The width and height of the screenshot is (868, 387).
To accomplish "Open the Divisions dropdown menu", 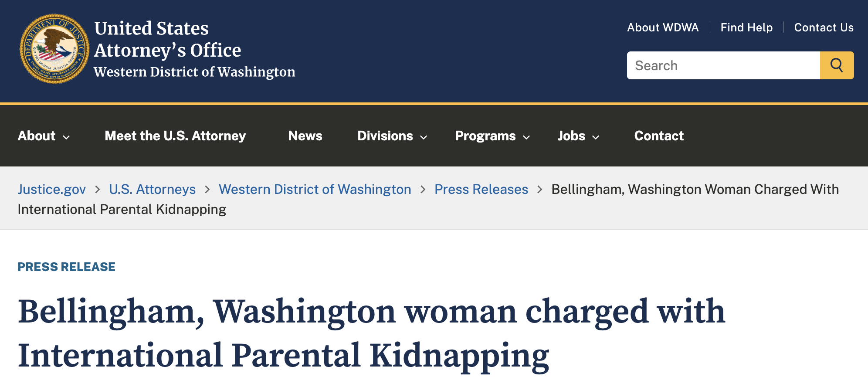I will (392, 136).
